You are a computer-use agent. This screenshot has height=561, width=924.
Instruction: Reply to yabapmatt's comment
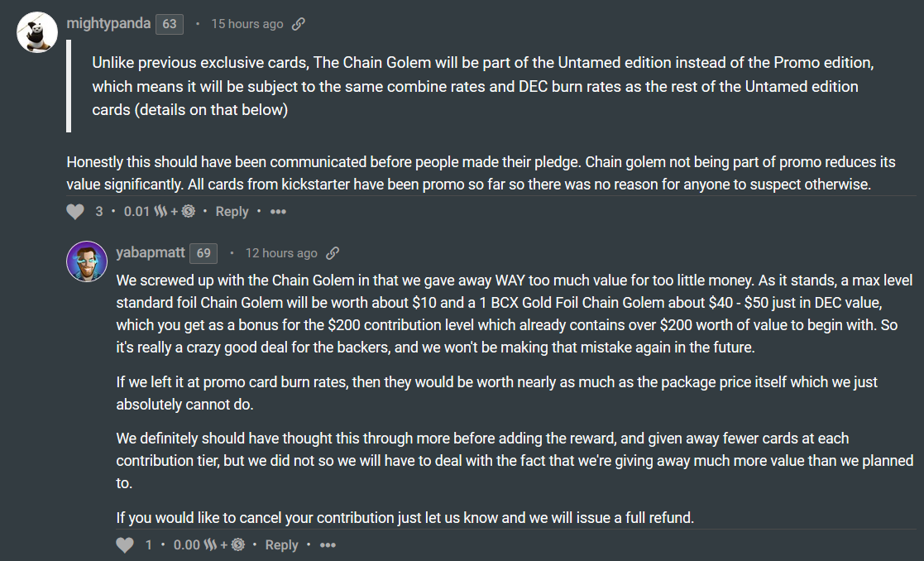281,544
